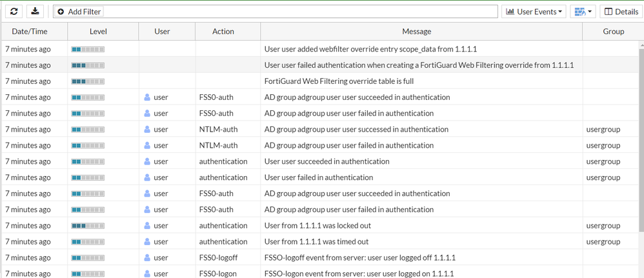
Task: Click the user icon in the NTLM-auth succeeded row
Action: click(147, 129)
